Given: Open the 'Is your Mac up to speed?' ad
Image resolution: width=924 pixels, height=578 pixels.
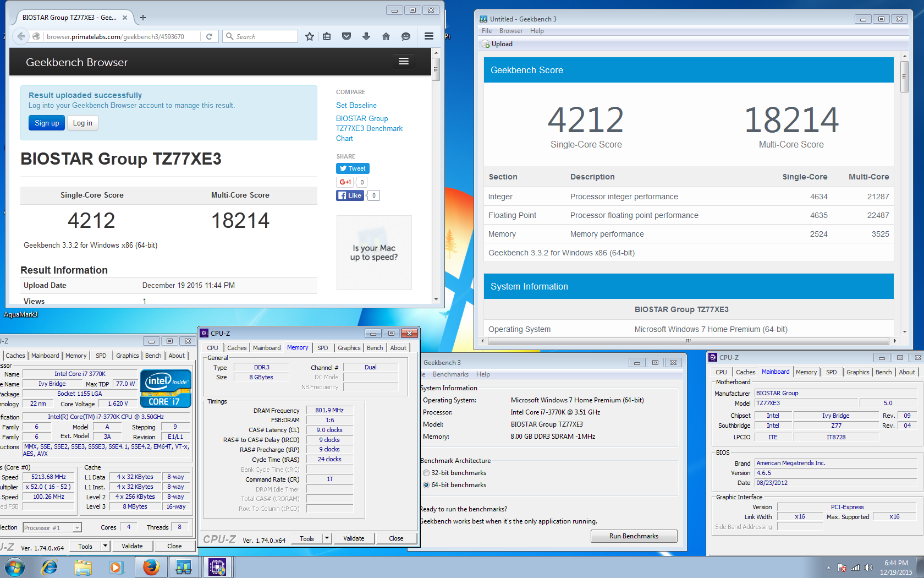Looking at the screenshot, I should pos(374,253).
